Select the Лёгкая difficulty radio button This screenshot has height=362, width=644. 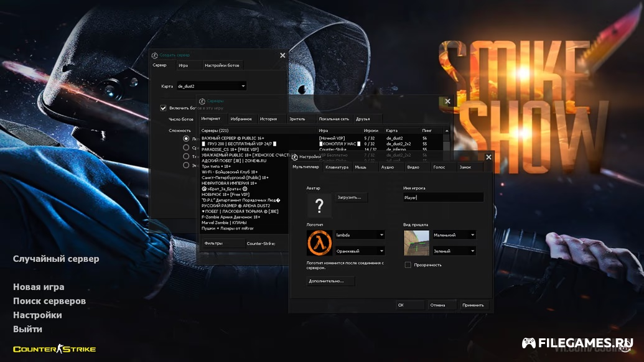[186, 139]
